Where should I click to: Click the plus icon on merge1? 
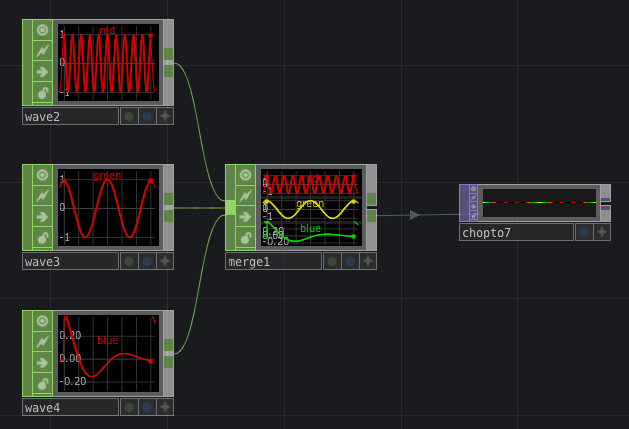pos(368,261)
